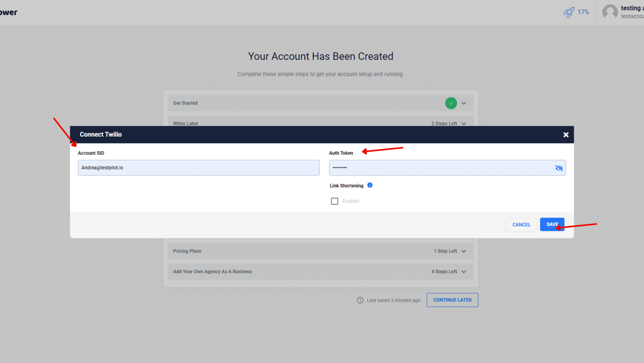Click the Link Shortening info icon

click(x=370, y=185)
